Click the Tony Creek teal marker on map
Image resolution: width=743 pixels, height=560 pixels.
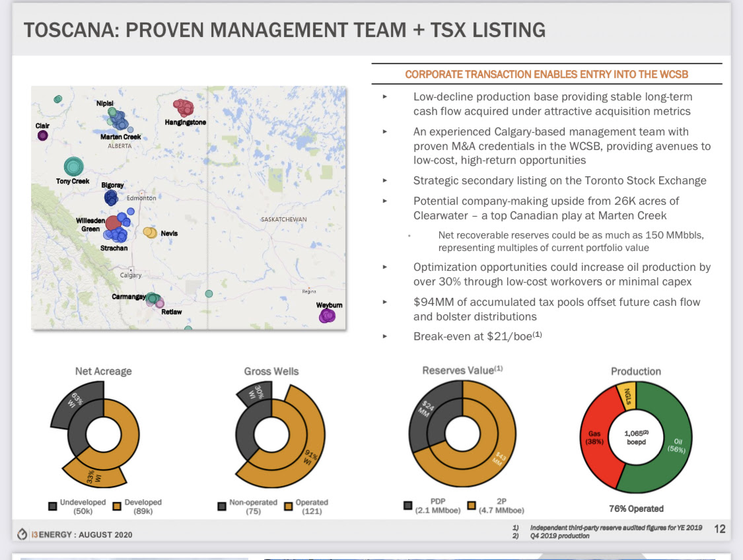(x=73, y=167)
